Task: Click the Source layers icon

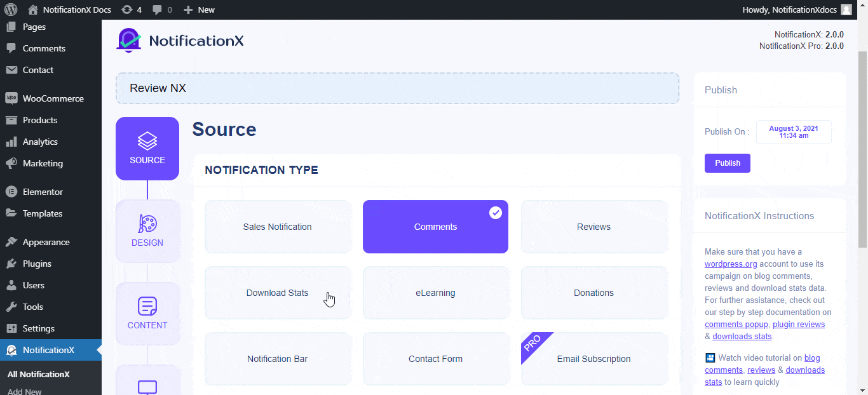Action: click(x=147, y=141)
